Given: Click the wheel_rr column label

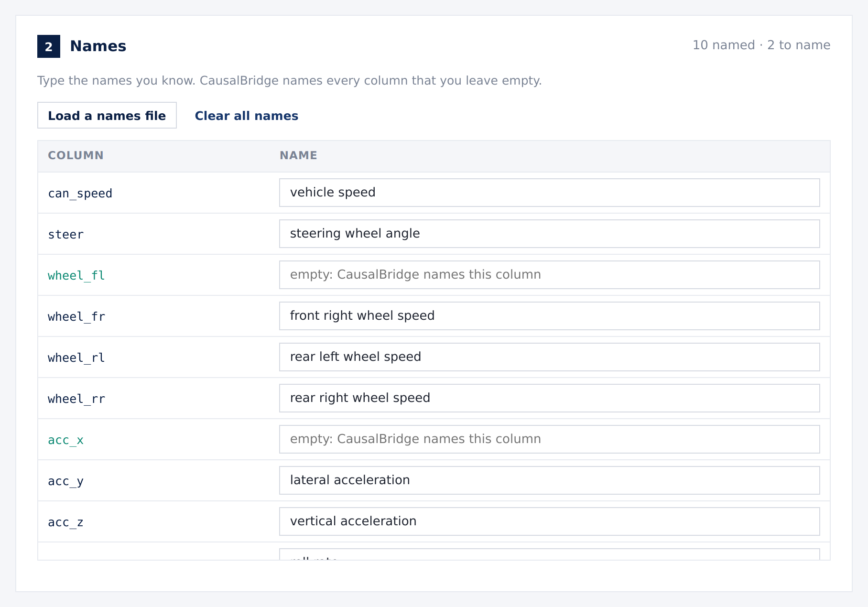Looking at the screenshot, I should (x=76, y=399).
